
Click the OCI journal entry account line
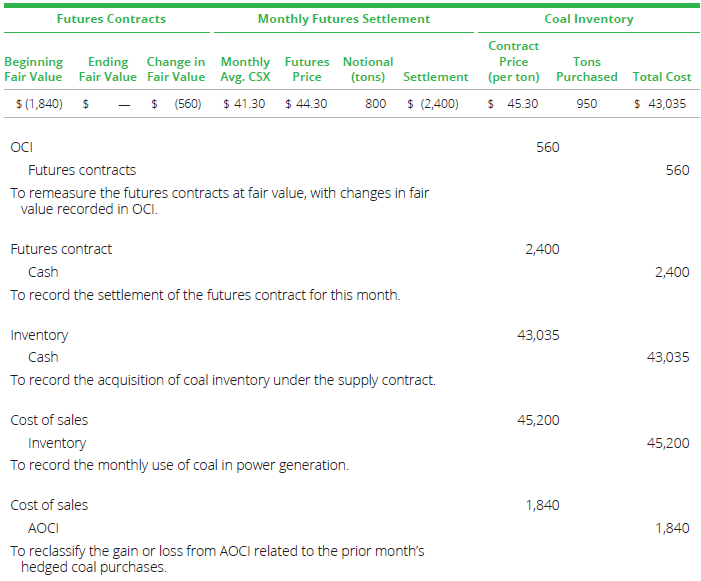(21, 147)
